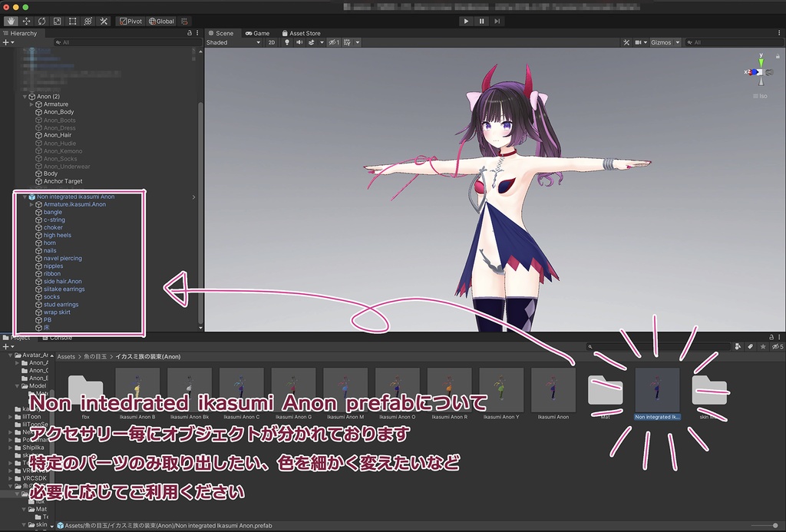The width and height of the screenshot is (786, 532).
Task: Select the Move tool
Action: (27, 21)
